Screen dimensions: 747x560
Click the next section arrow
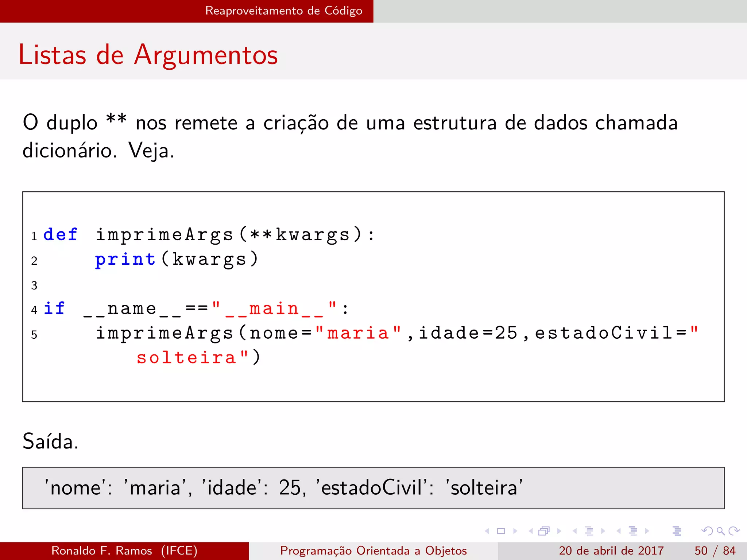click(647, 531)
